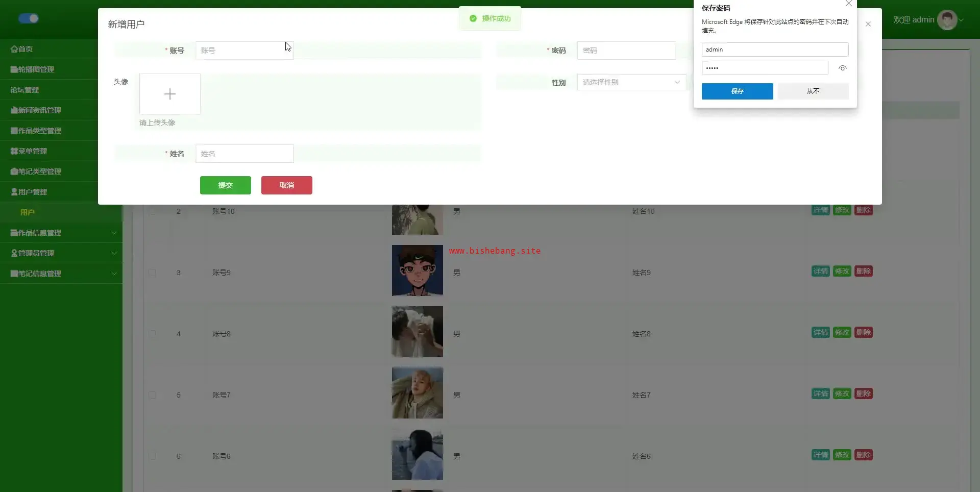Check the checkbox for row 账号6
This screenshot has height=492, width=980.
(x=152, y=456)
